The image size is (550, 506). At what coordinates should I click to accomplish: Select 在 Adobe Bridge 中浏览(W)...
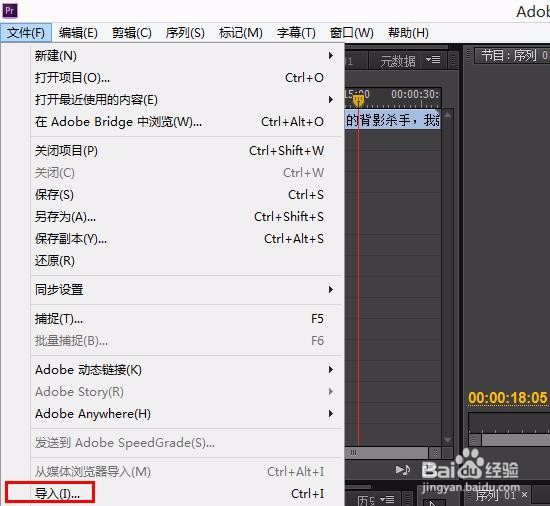186,122
